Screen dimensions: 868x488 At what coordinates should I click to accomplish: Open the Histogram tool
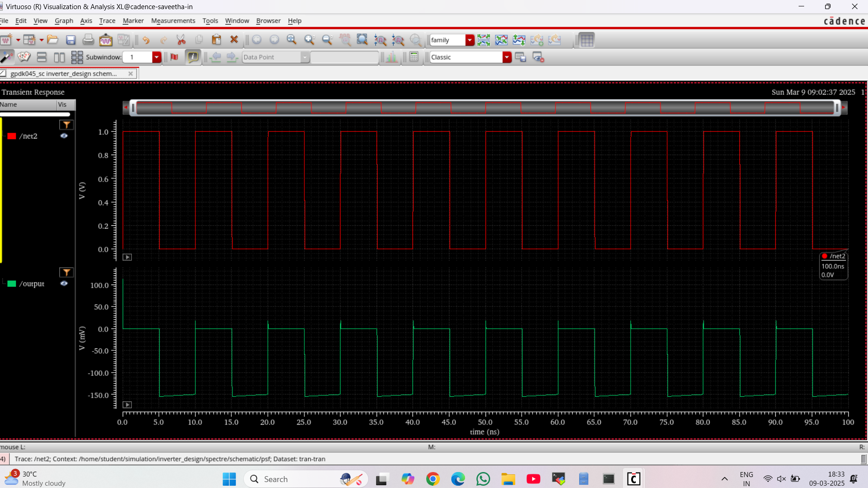[x=391, y=57]
